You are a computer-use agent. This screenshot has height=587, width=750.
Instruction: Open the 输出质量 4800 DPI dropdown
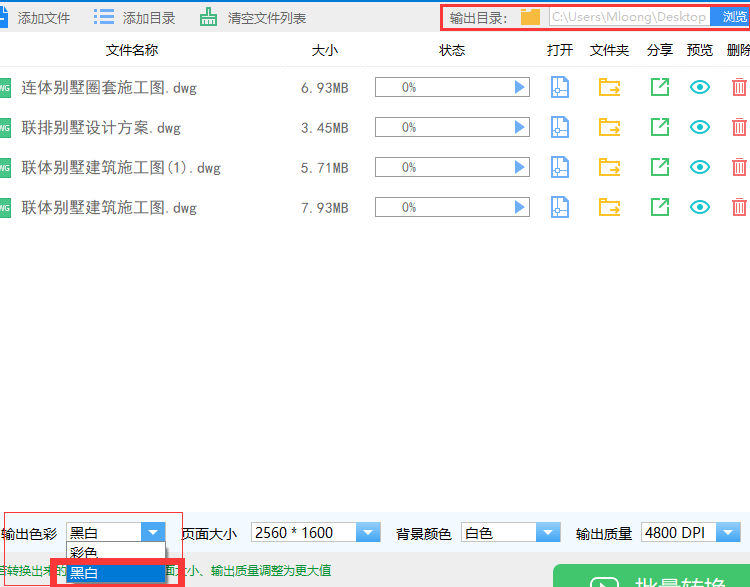(x=691, y=532)
